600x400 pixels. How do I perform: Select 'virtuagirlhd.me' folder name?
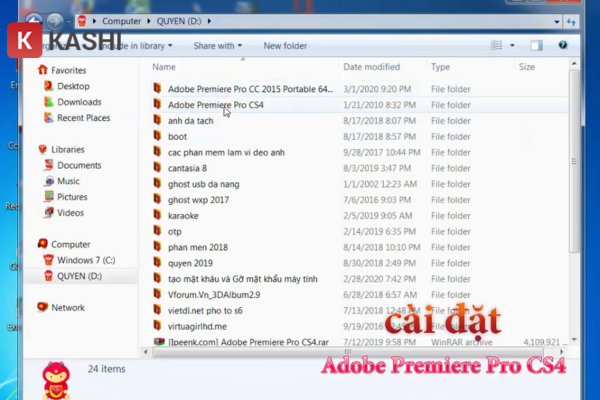click(x=197, y=327)
